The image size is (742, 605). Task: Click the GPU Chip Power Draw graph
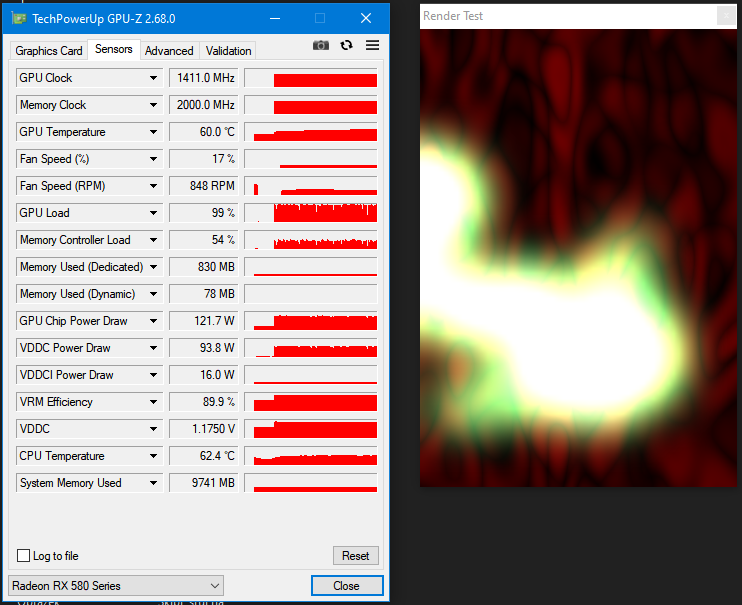[311, 321]
